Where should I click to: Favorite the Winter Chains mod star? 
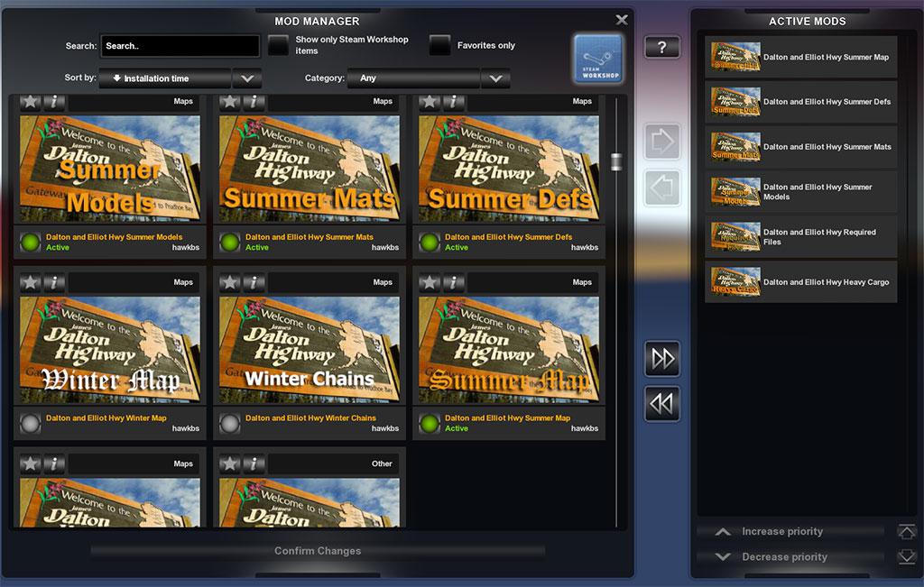(230, 282)
